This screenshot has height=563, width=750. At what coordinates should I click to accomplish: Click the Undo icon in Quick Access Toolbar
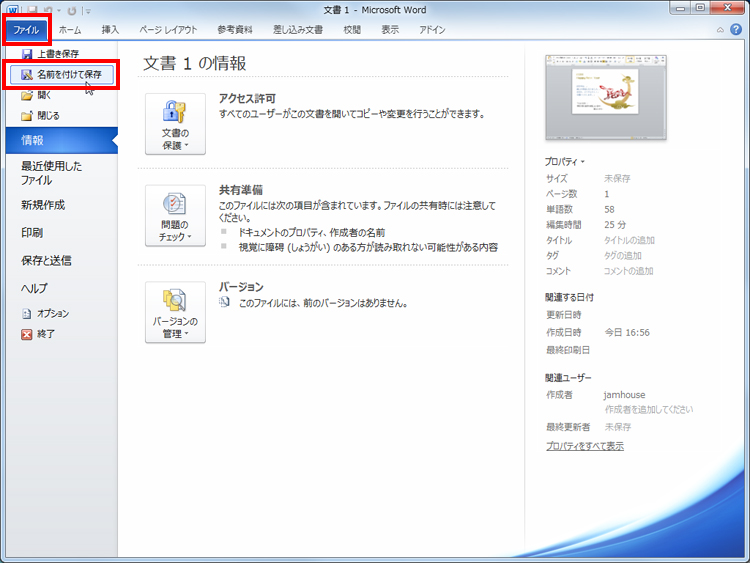coord(48,10)
